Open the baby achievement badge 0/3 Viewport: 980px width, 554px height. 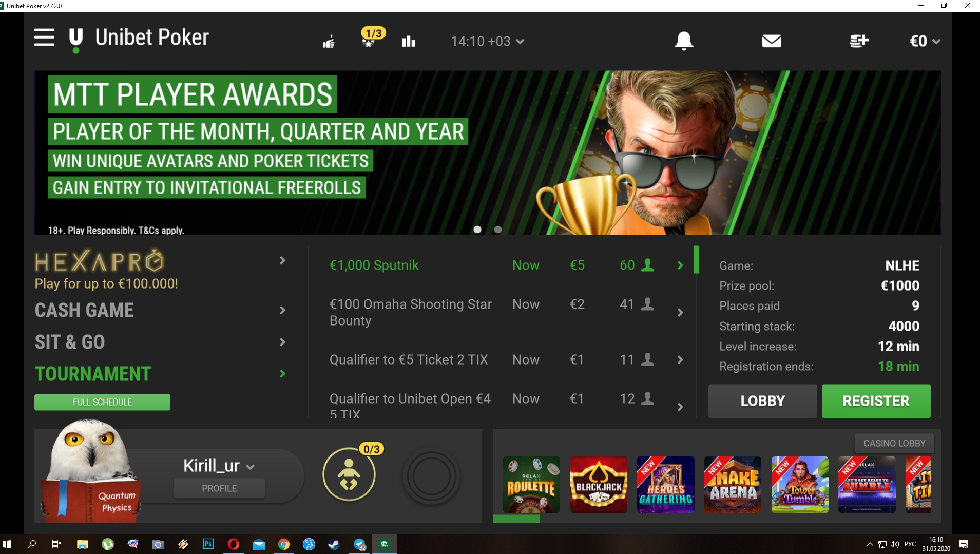[x=349, y=474]
